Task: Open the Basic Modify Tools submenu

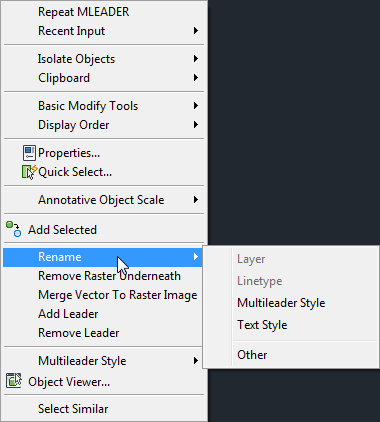Action: click(104, 106)
